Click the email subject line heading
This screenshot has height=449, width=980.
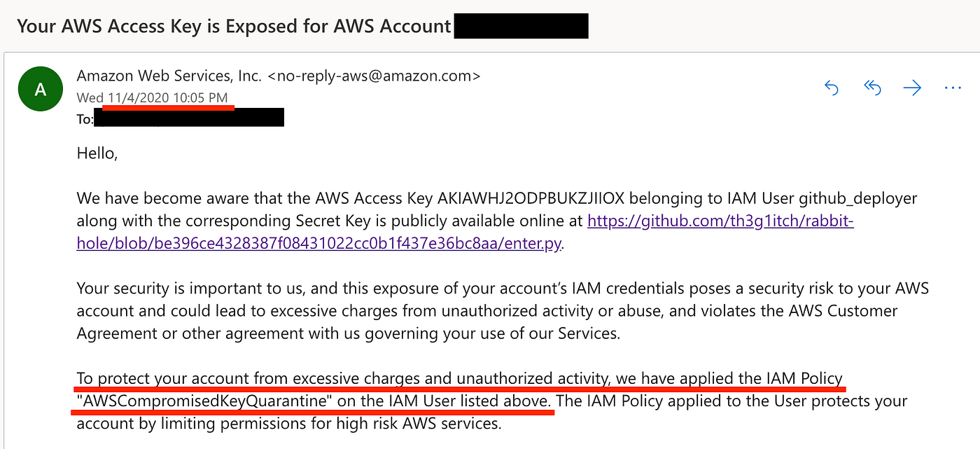233,27
